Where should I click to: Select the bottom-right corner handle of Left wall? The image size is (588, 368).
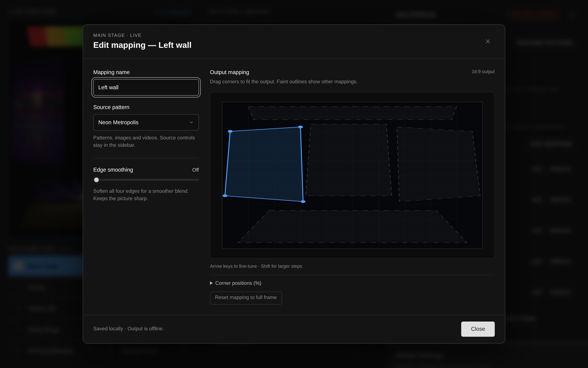303,201
